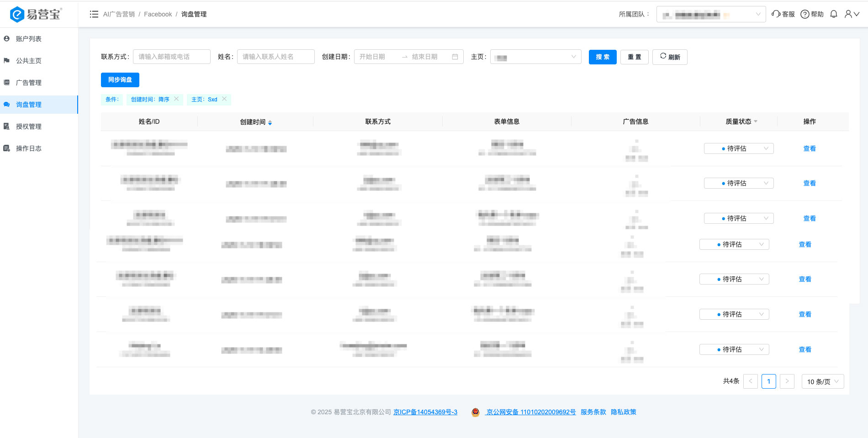Collapse sidebar with hamburger list icon

pos(94,14)
